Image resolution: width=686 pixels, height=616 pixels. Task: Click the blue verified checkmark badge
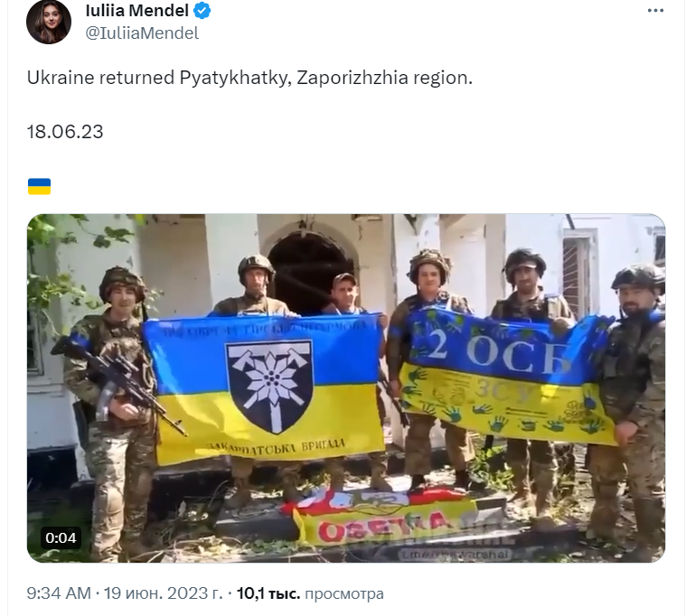pos(202,11)
